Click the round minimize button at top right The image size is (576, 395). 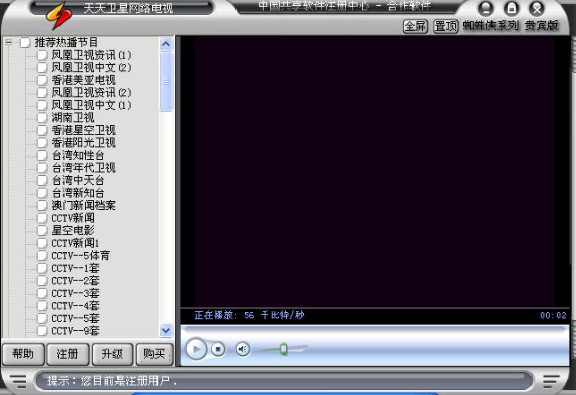pyautogui.click(x=486, y=8)
